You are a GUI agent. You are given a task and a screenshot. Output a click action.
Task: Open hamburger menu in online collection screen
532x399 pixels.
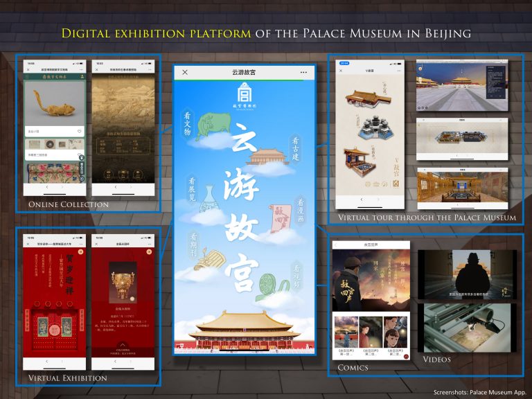tap(28, 77)
